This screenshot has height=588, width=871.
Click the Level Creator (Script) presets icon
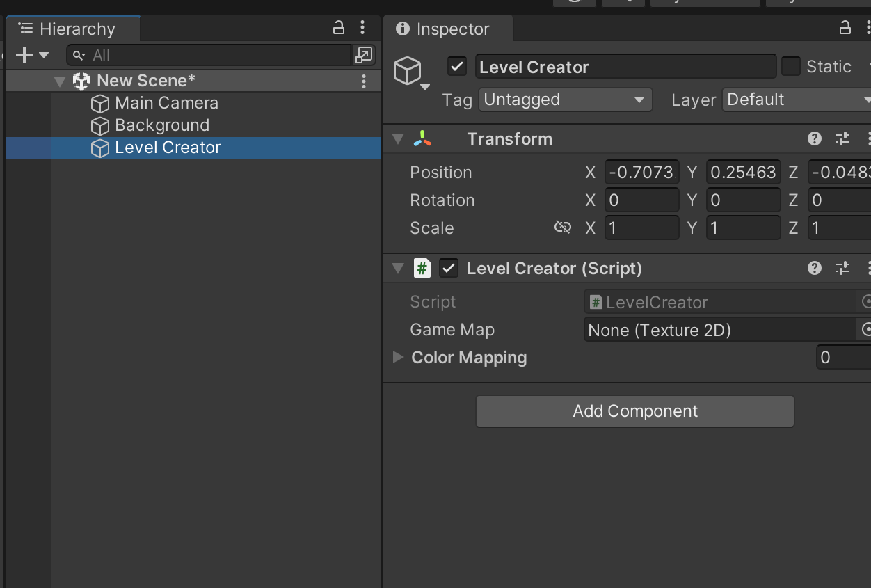(842, 268)
